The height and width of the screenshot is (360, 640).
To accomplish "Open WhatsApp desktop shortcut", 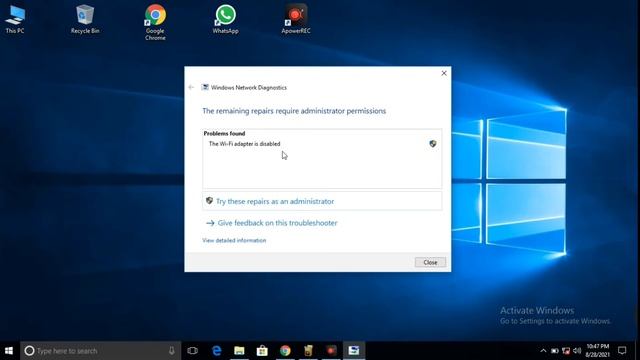I will point(225,19).
